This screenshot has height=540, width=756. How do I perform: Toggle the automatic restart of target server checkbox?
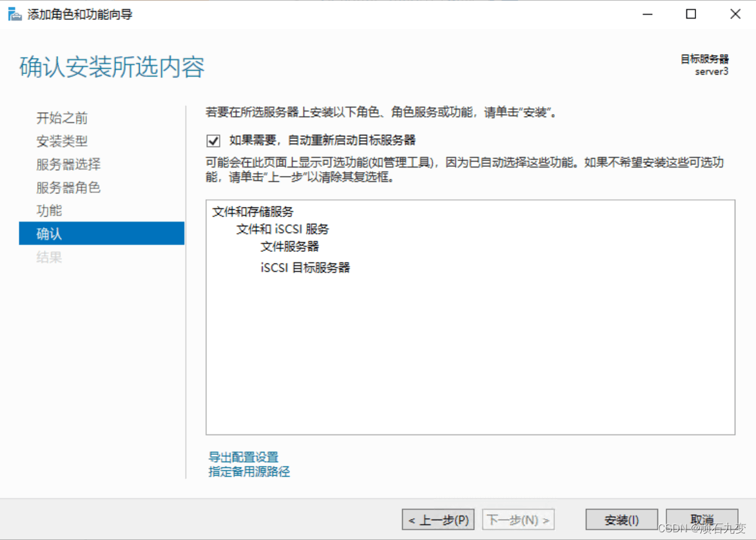coord(213,140)
